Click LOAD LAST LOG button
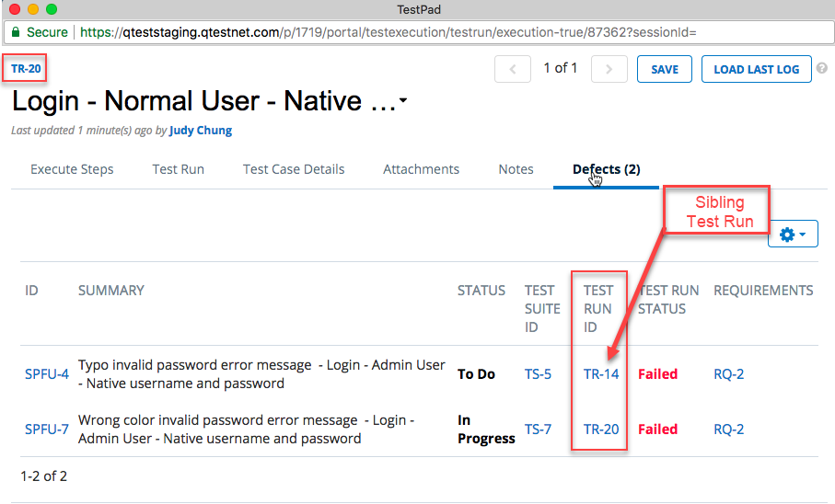Screen dimensions: 835x504 [x=756, y=69]
